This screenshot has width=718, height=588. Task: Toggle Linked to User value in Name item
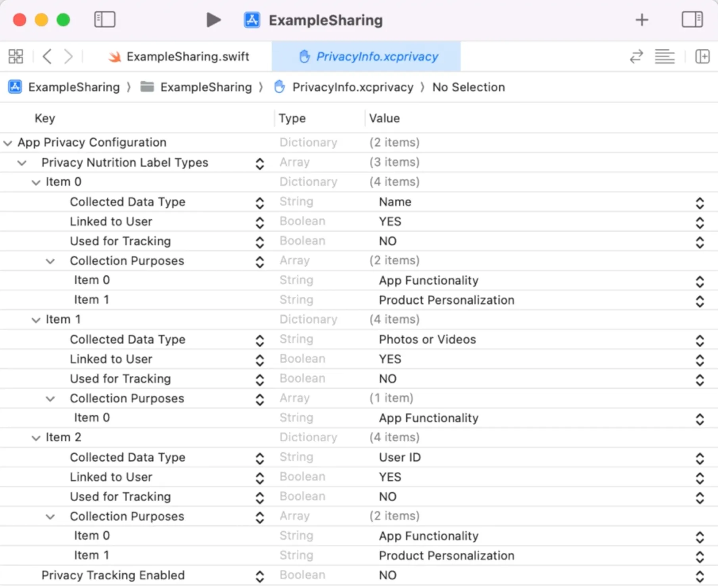point(700,223)
